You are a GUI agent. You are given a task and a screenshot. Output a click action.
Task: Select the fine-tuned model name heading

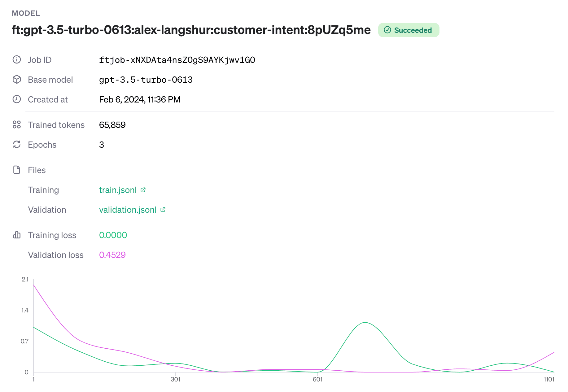[x=191, y=30]
